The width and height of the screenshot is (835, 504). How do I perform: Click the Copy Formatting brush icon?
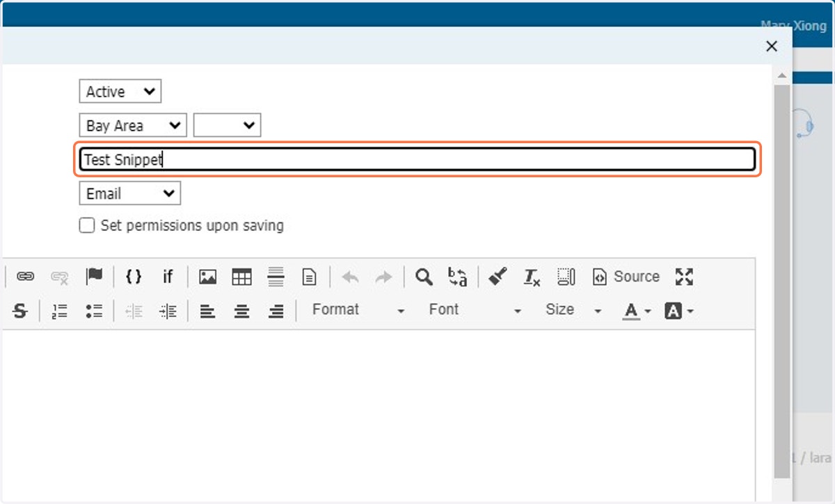coord(497,277)
